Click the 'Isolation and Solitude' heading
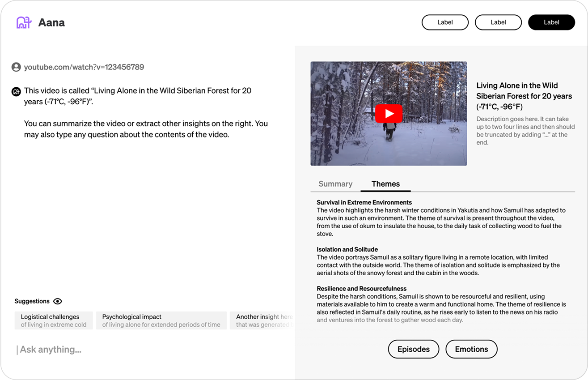The image size is (588, 380). (x=347, y=249)
